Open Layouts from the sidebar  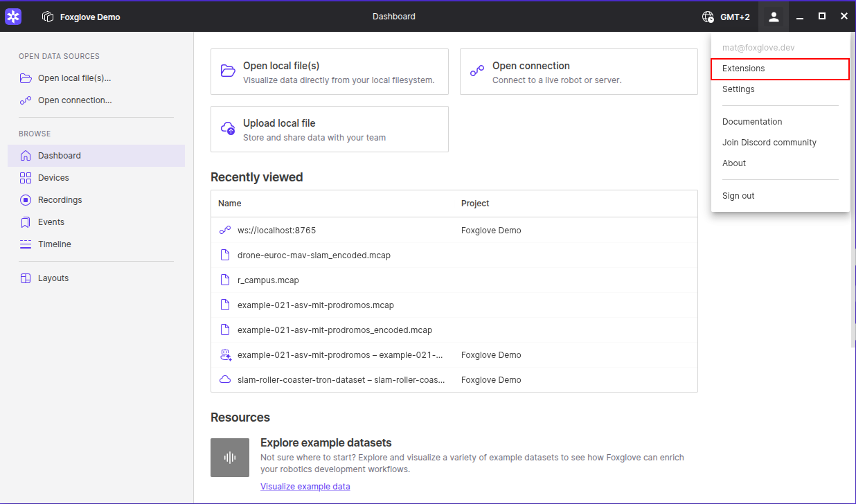pos(53,278)
